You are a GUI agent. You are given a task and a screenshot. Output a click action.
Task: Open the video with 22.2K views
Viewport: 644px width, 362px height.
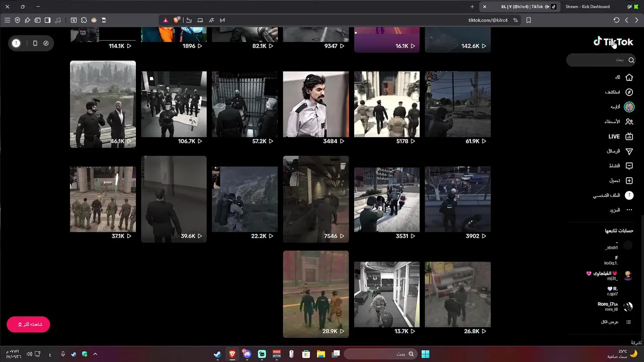[245, 199]
